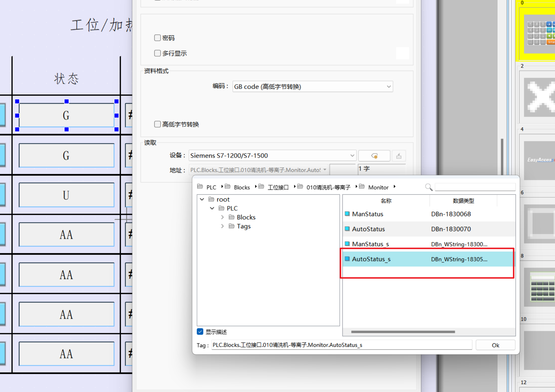Click the Tag path input field
The height and width of the screenshot is (392, 555).
(x=342, y=345)
